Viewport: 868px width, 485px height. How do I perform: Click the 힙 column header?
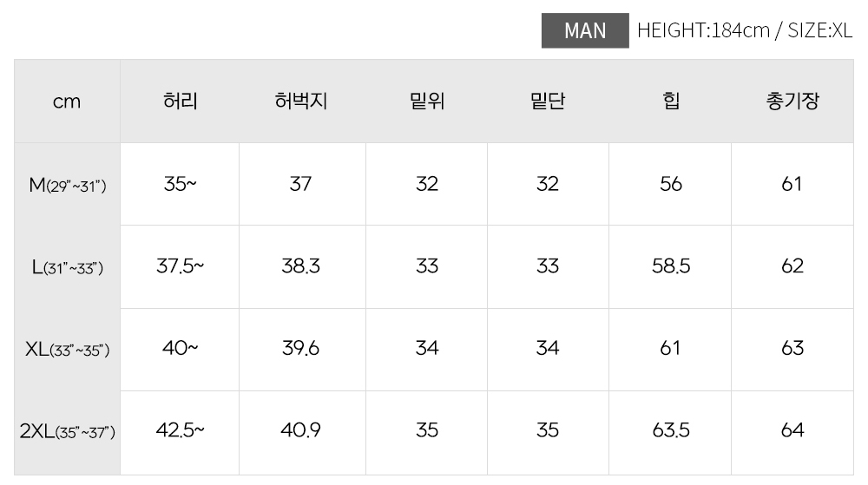670,102
